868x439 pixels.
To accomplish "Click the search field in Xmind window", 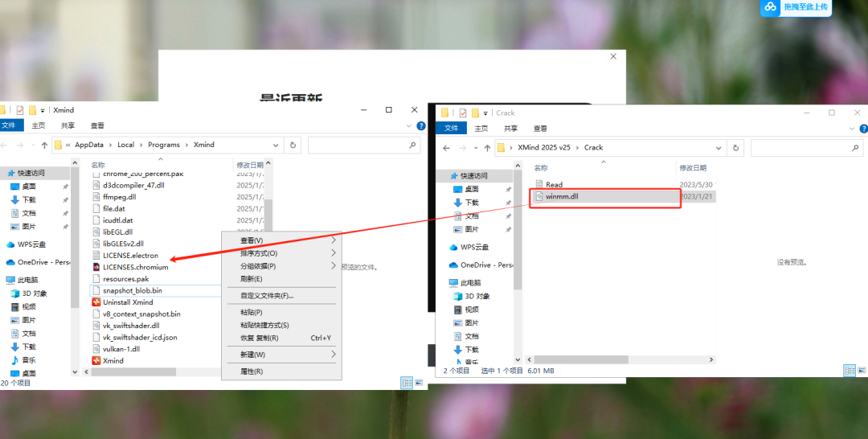I will coord(364,145).
